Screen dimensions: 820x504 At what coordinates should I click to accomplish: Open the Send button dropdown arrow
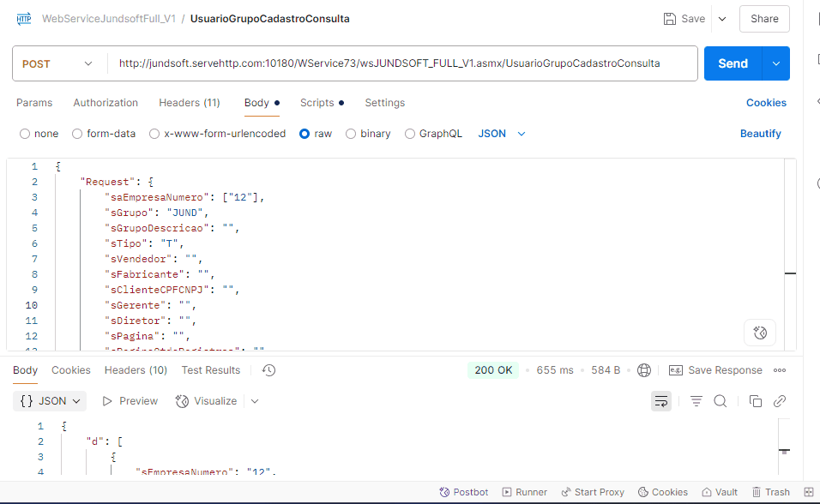pos(776,63)
